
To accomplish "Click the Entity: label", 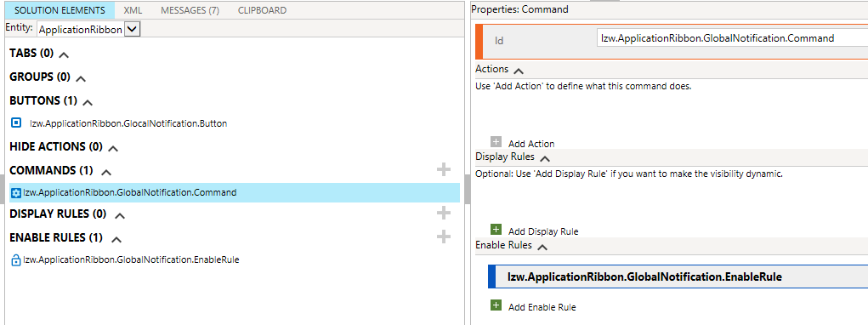I will pyautogui.click(x=20, y=27).
